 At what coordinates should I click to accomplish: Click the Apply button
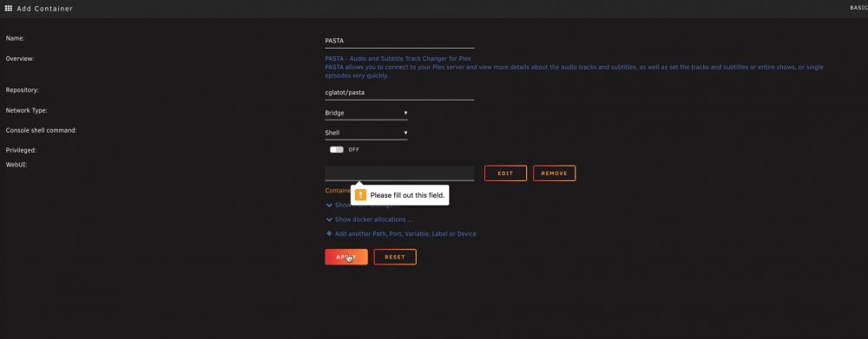346,258
